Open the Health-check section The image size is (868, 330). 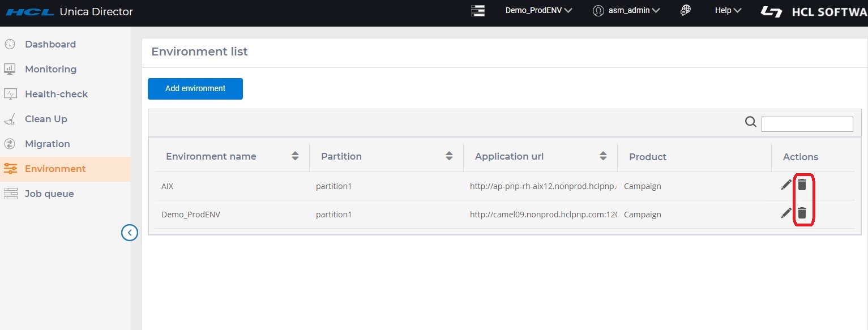tap(56, 94)
